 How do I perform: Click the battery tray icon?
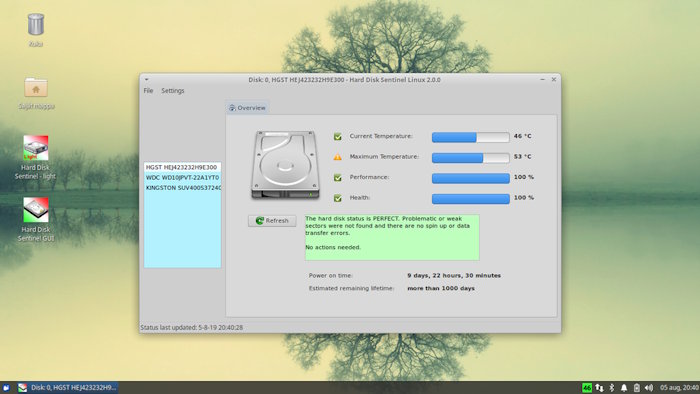tap(637, 388)
